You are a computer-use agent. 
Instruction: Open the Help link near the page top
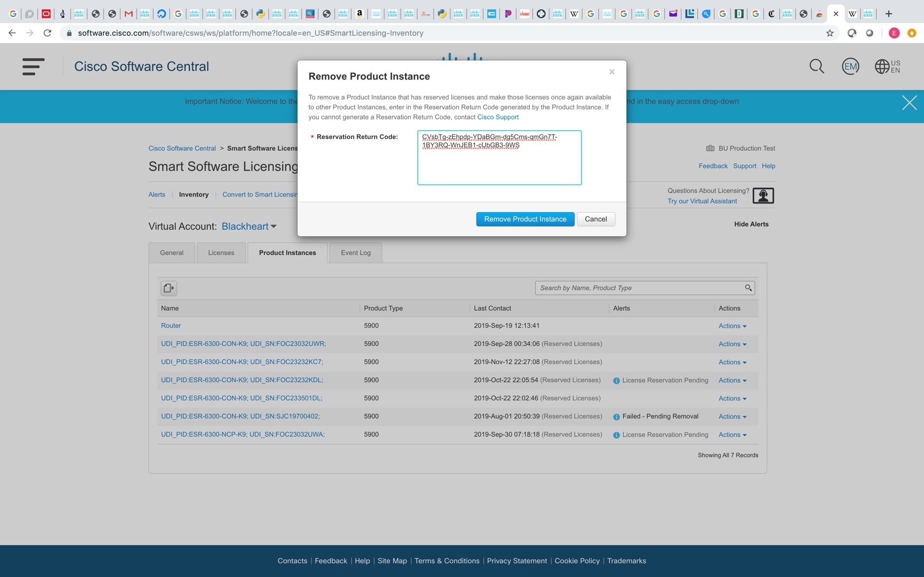[x=768, y=166]
